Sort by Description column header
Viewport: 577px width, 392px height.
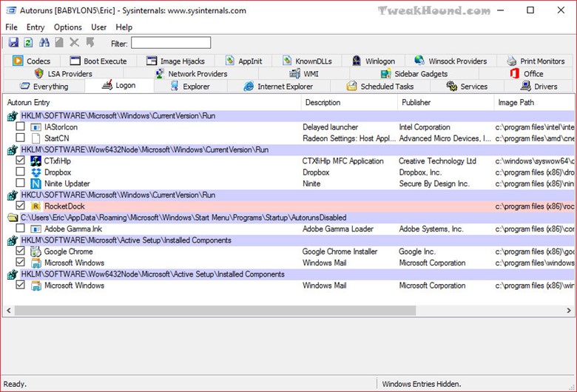point(349,102)
